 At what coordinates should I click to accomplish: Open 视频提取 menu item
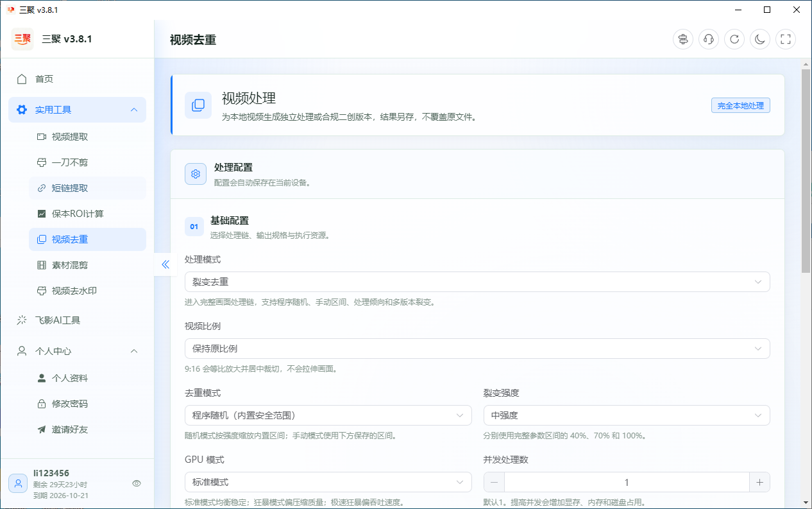87,137
